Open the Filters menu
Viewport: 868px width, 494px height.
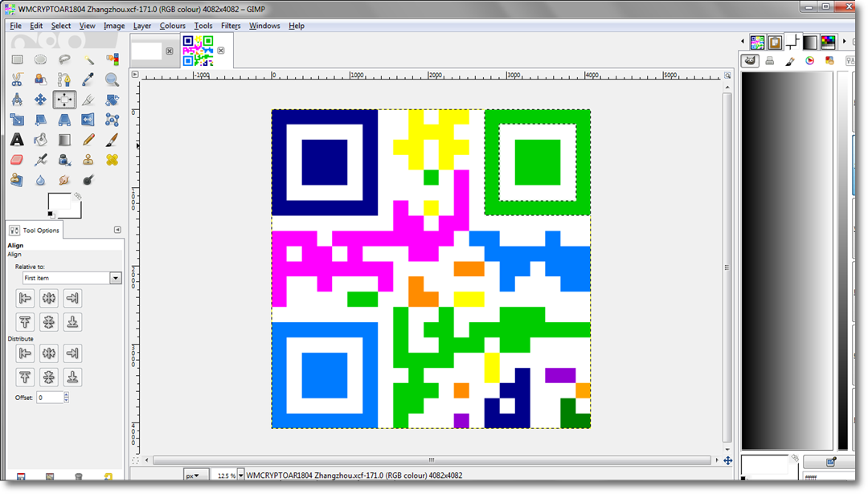[231, 26]
